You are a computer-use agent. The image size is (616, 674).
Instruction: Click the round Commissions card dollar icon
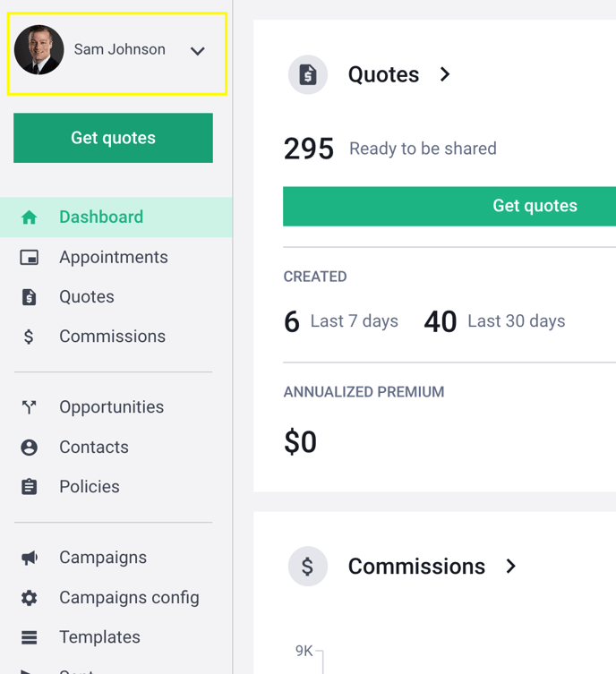click(x=308, y=566)
